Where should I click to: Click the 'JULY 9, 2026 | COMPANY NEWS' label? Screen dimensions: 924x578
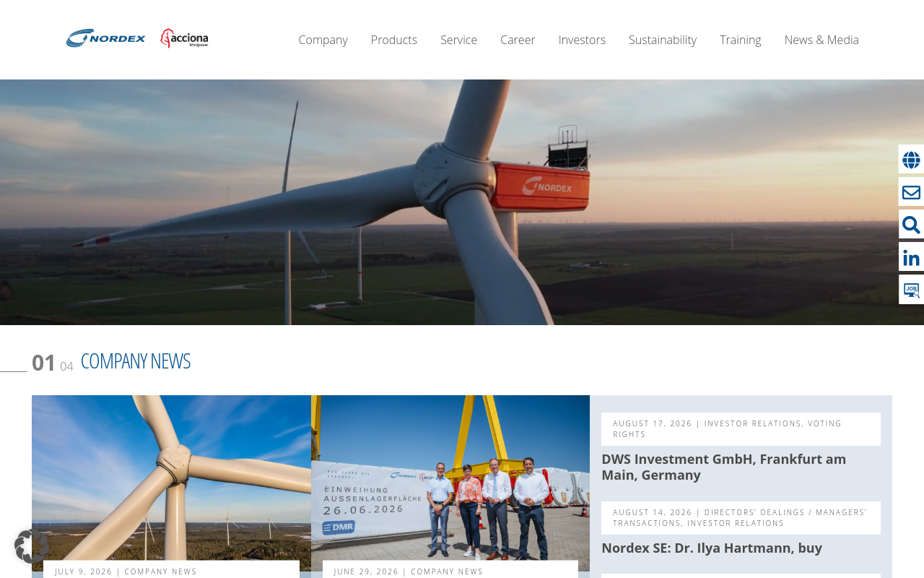[x=126, y=571]
